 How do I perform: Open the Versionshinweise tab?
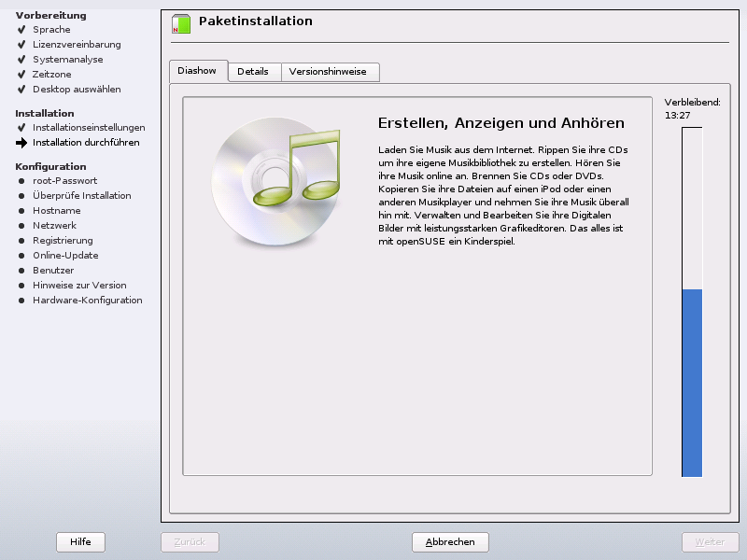330,72
